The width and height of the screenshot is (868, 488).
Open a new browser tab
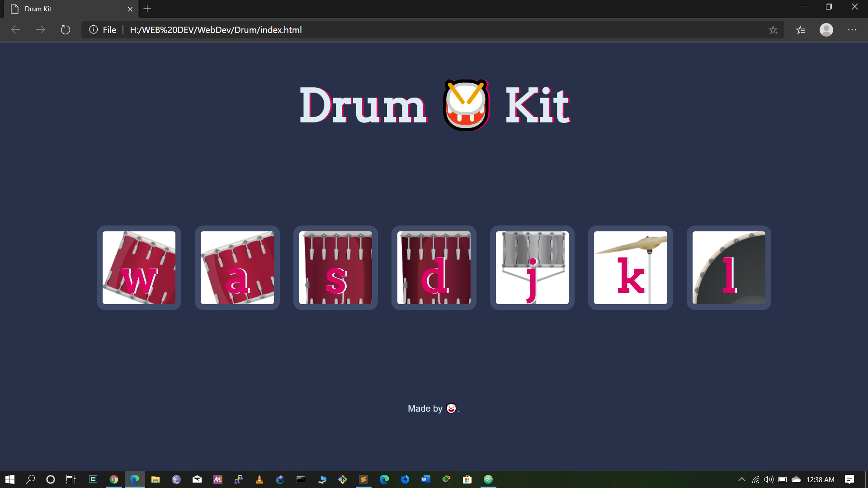tap(147, 9)
